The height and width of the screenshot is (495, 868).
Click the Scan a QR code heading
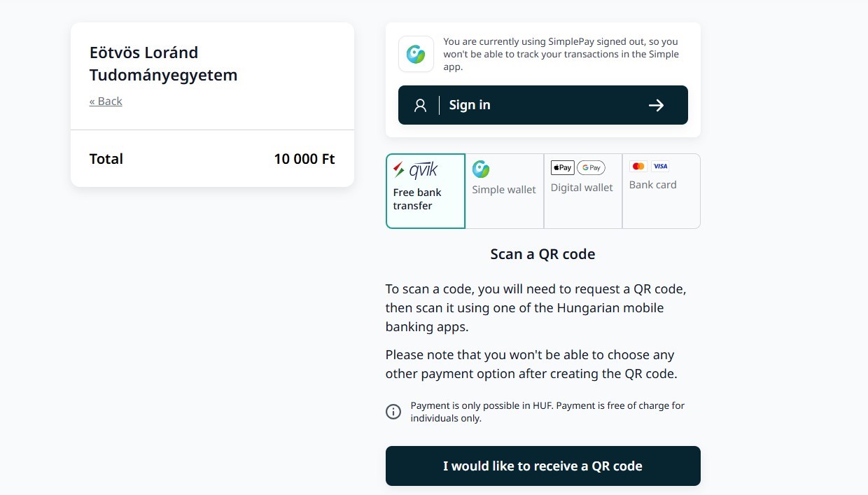[x=542, y=254]
